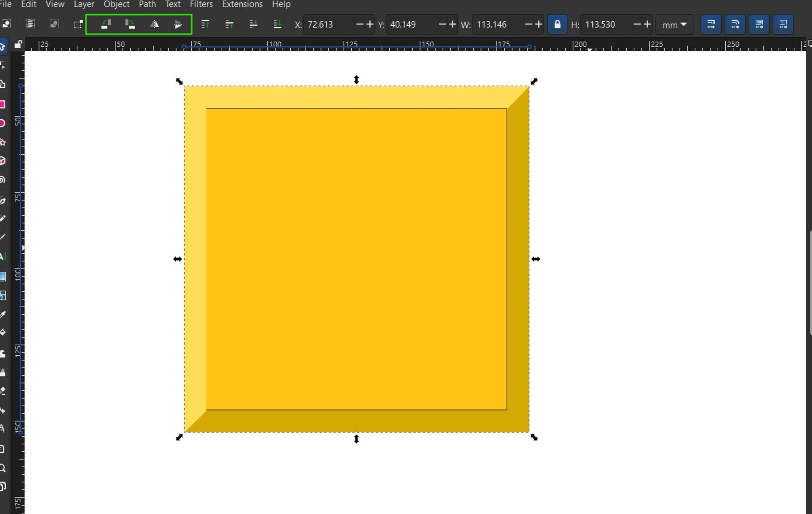Select the Selector arrow tool

tap(2, 46)
